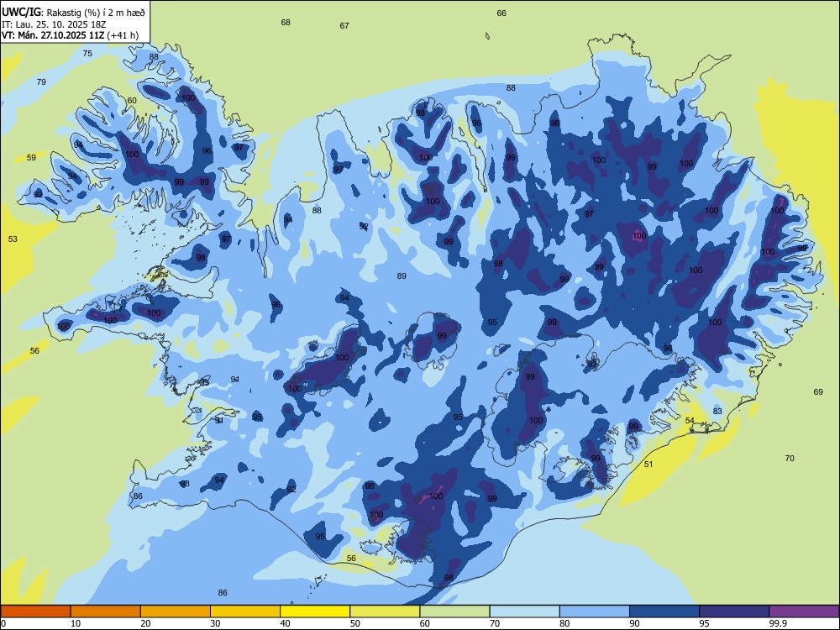Click the legend tick label '90'
The width and height of the screenshot is (840, 630).
[634, 623]
